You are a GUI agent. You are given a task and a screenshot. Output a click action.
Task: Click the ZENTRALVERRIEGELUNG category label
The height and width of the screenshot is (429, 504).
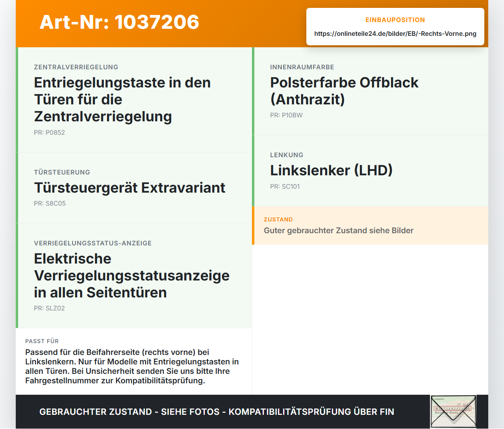76,67
